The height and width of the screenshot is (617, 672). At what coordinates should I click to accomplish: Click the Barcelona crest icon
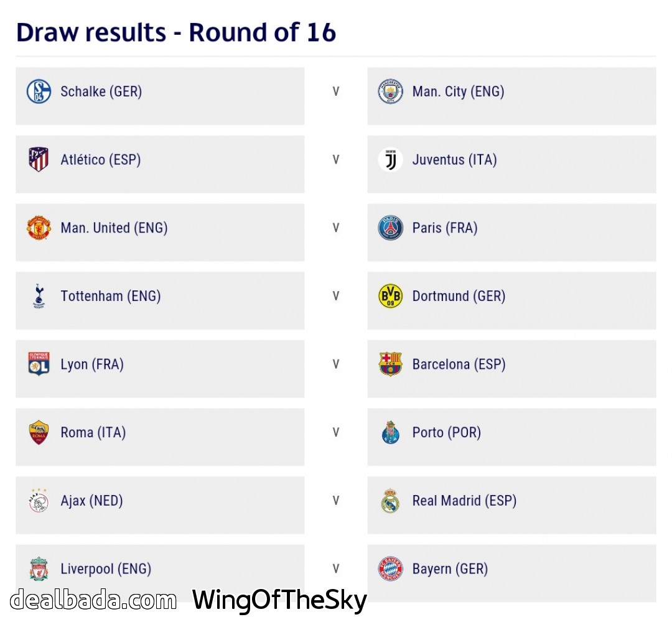pos(391,364)
